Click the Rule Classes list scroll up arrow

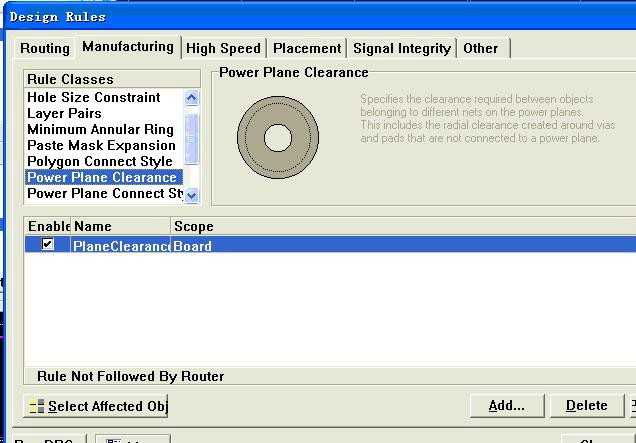click(191, 98)
